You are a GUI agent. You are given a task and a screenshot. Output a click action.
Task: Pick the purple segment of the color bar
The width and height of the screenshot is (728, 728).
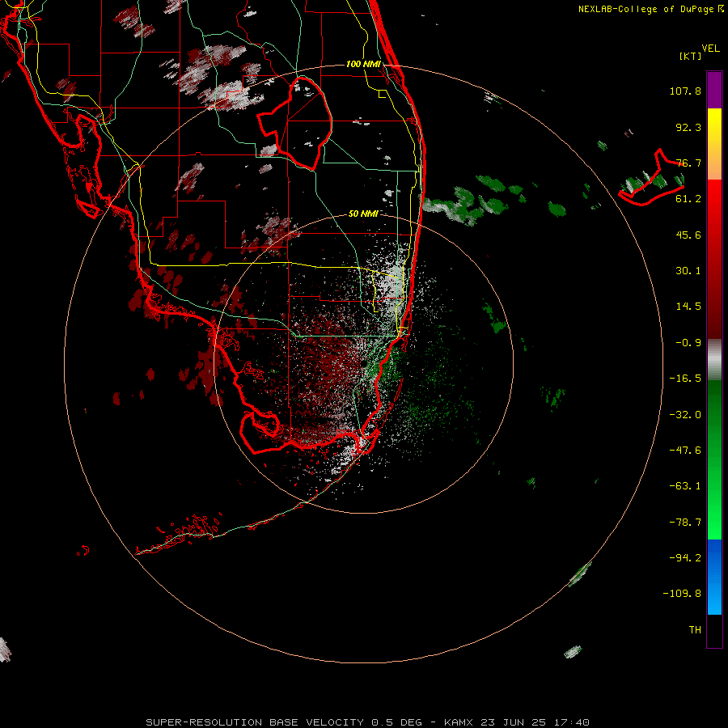pyautogui.click(x=714, y=90)
